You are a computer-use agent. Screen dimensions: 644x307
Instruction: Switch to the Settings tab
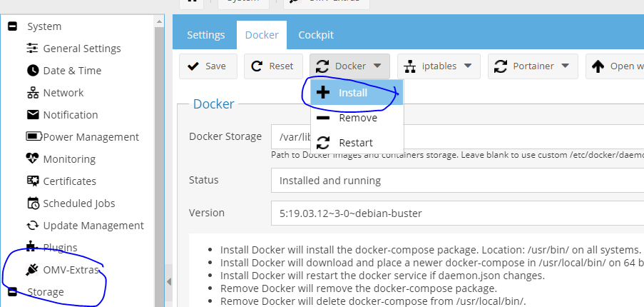tap(205, 35)
